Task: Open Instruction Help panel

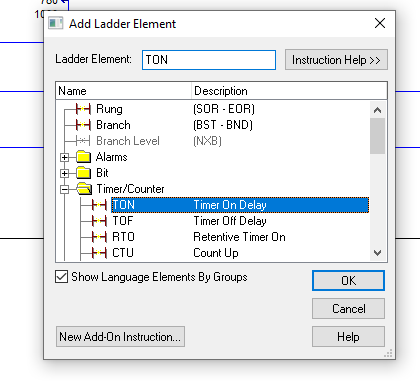Action: (x=336, y=60)
